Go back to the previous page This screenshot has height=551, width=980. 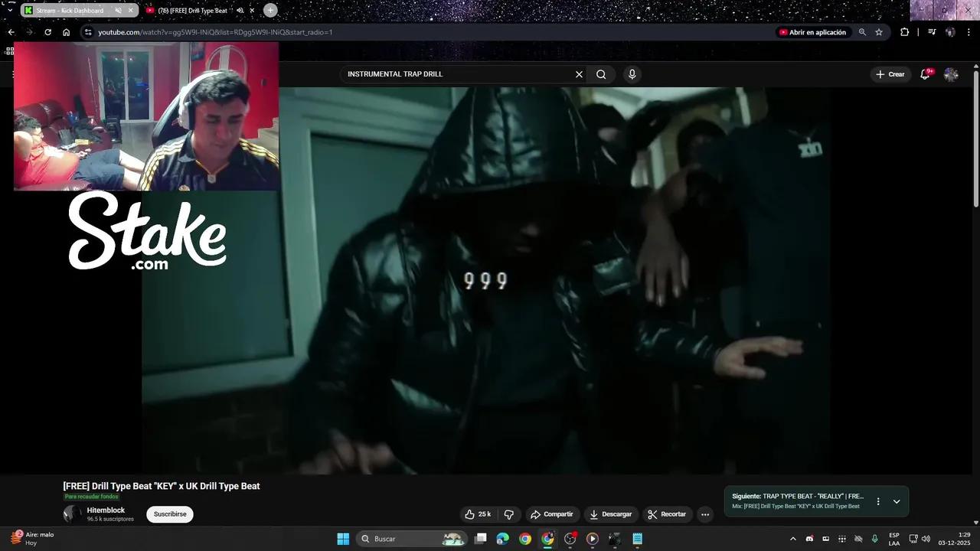point(11,32)
